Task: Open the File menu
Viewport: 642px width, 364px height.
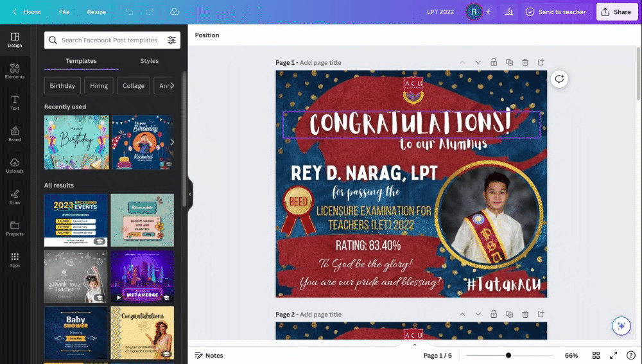Action: point(64,12)
